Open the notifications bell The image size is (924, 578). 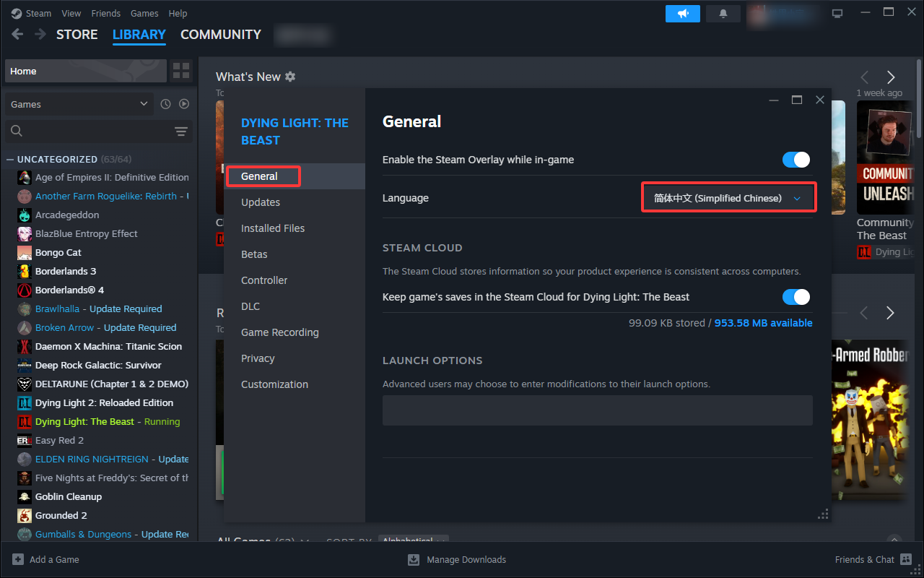(723, 14)
